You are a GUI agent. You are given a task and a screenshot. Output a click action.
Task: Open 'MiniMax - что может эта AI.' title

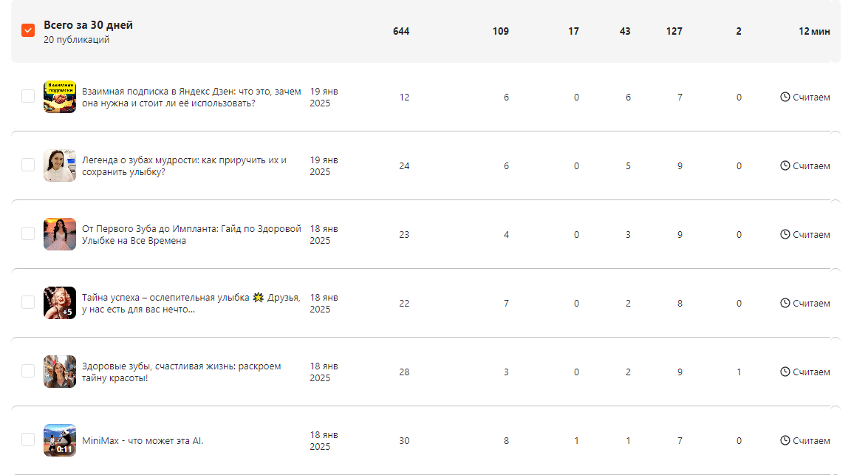[143, 441]
